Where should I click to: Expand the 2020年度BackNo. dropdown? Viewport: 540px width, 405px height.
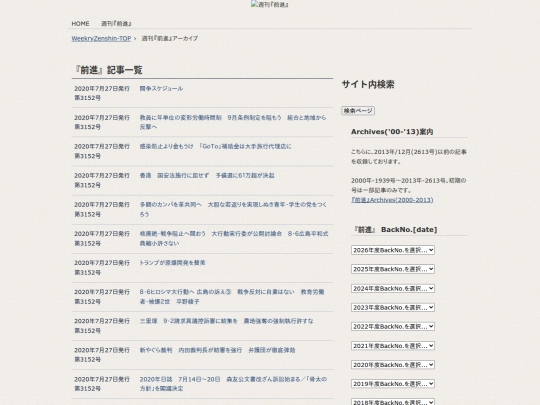(x=393, y=365)
